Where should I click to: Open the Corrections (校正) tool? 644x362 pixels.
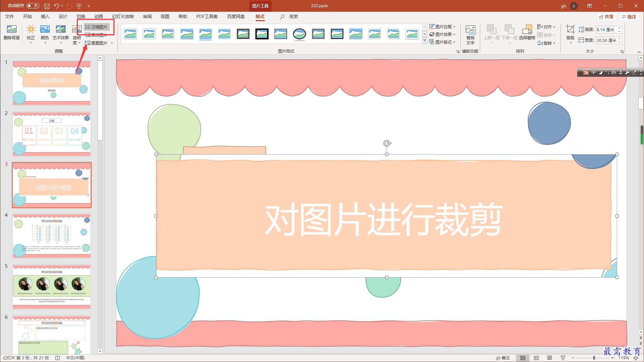pos(31,34)
